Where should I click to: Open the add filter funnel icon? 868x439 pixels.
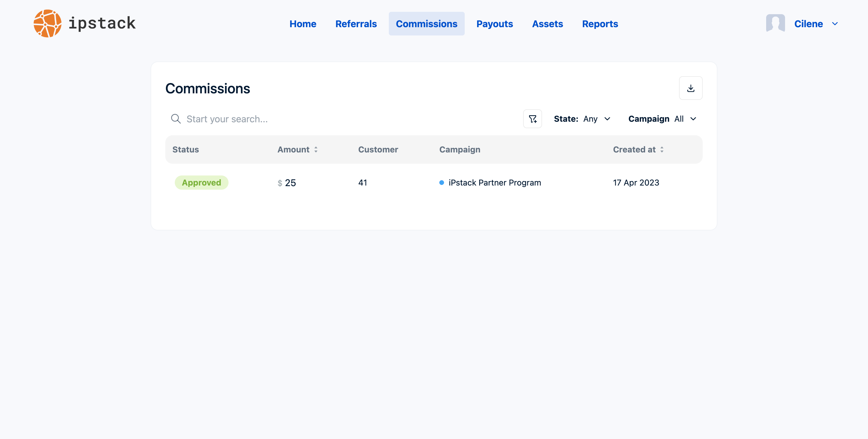pos(532,119)
